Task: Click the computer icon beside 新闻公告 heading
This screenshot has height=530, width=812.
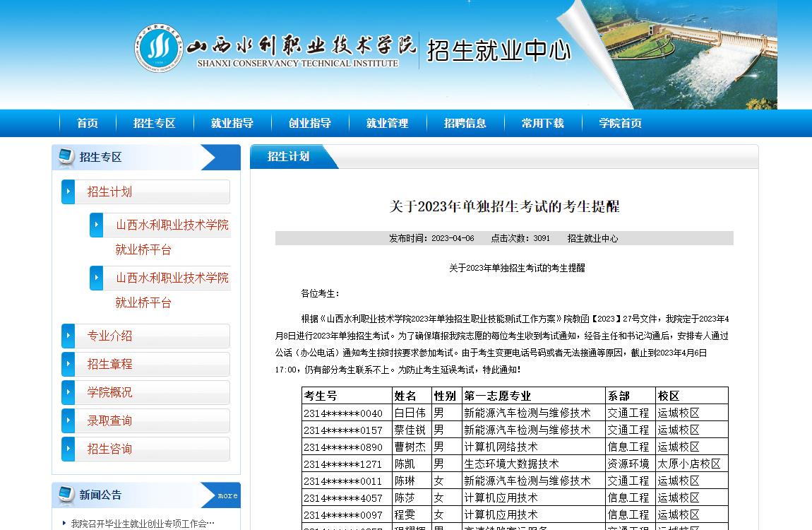Action: click(x=66, y=494)
